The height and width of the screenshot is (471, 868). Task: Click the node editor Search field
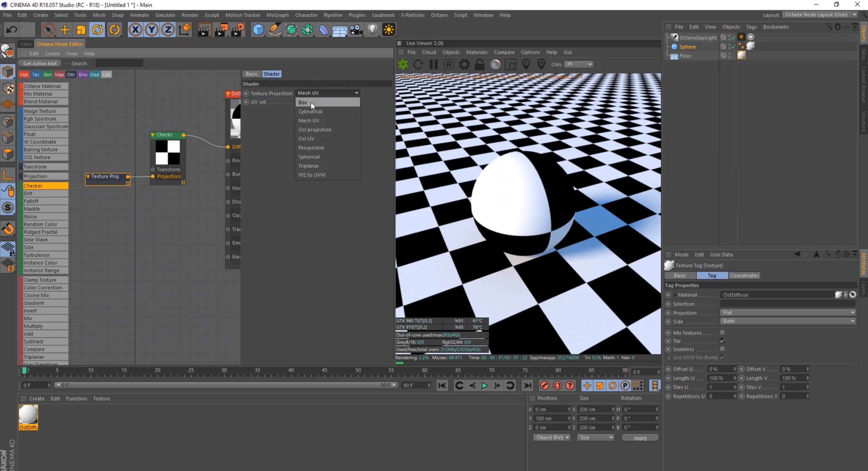tap(119, 64)
